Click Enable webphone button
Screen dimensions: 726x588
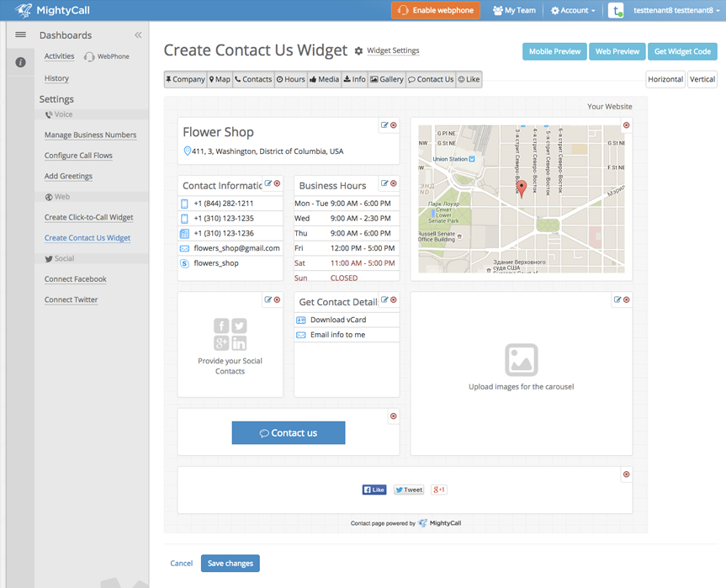point(435,10)
